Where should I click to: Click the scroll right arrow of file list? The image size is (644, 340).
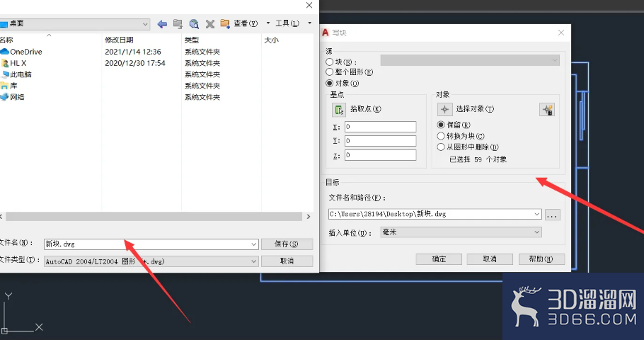coord(309,217)
